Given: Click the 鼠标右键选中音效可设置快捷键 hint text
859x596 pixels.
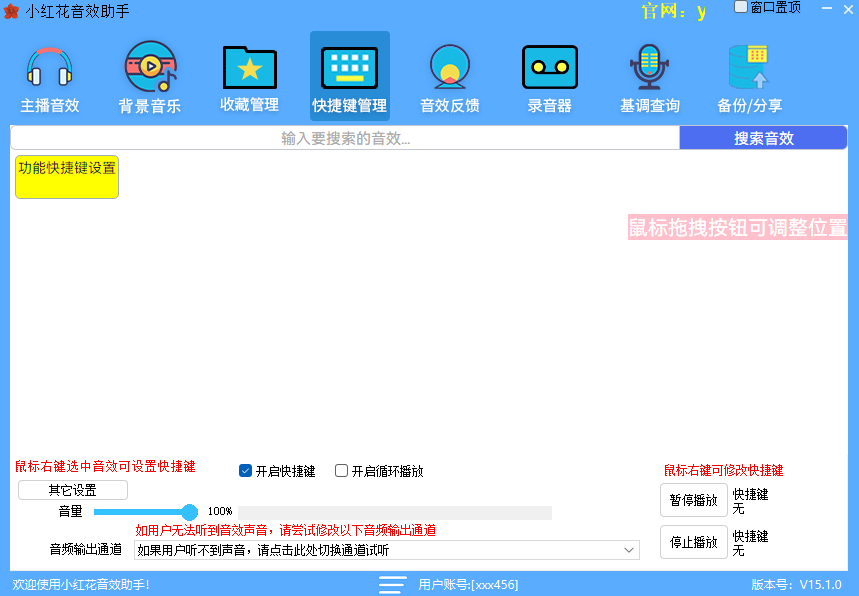Looking at the screenshot, I should (x=105, y=467).
